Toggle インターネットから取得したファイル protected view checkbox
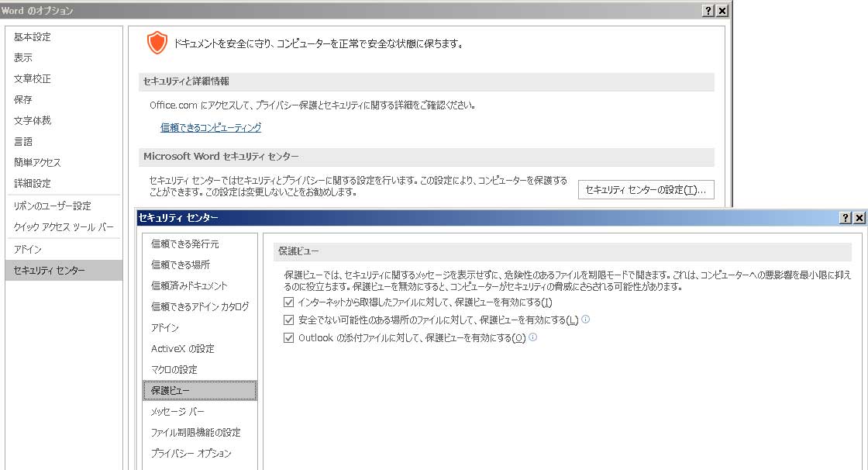The image size is (868, 470). (289, 302)
